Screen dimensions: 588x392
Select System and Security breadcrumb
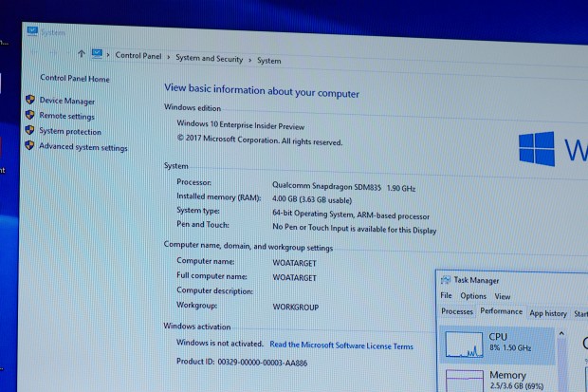210,59
